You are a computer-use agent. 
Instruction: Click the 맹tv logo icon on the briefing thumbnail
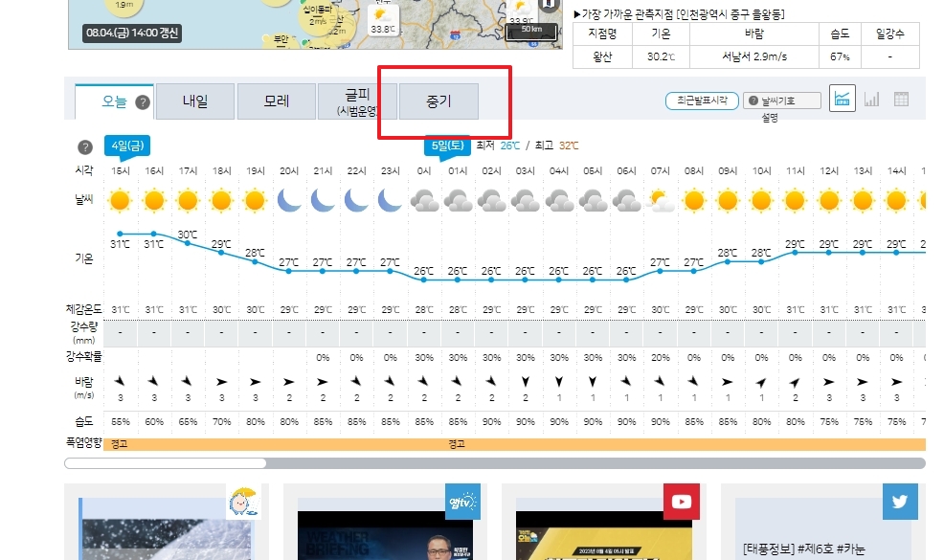point(461,500)
